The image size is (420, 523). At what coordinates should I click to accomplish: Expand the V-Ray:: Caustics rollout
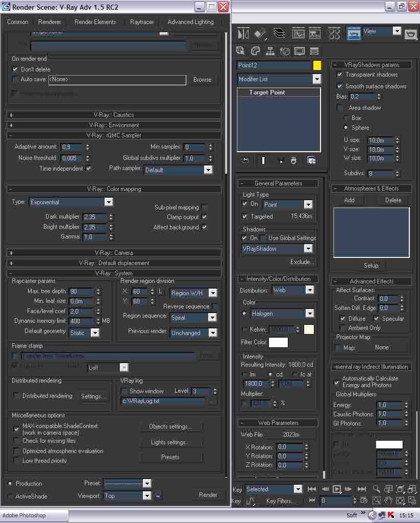click(x=114, y=115)
